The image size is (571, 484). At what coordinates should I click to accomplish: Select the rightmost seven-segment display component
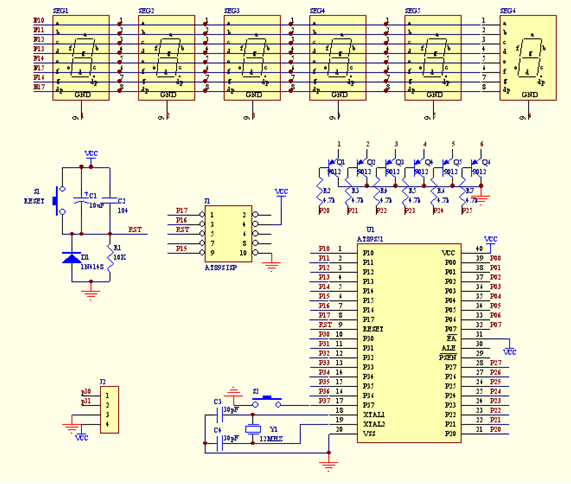click(x=528, y=58)
